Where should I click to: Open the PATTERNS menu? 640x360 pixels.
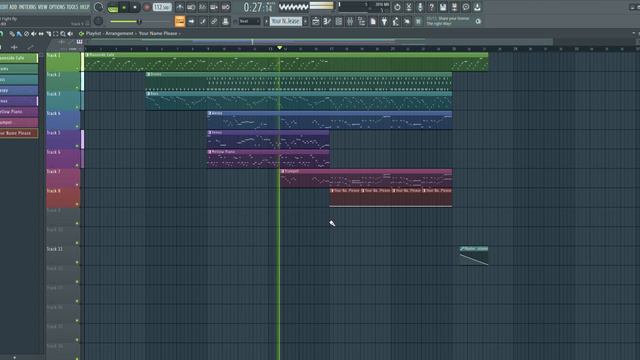click(27, 7)
